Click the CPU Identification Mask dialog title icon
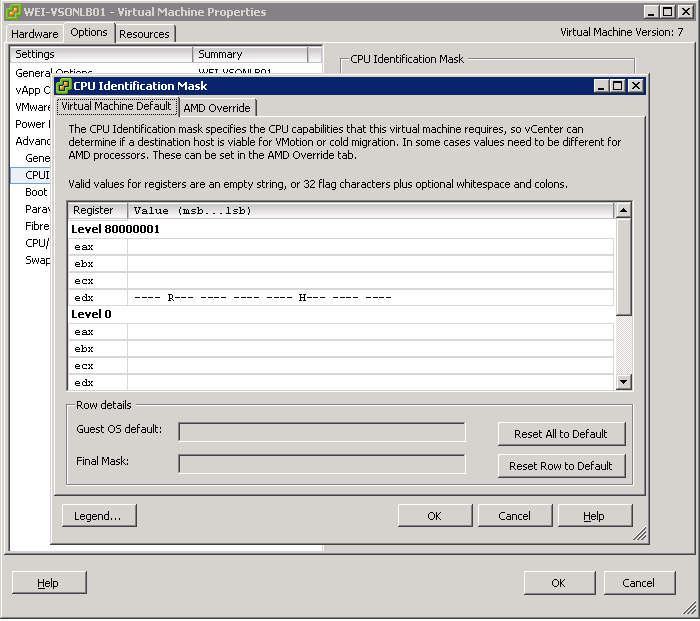Screen dimensions: 700x621 point(63,86)
